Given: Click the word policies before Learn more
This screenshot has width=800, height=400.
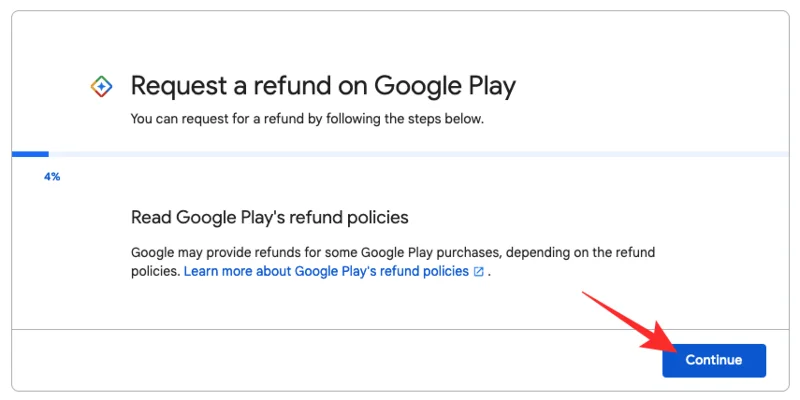Looking at the screenshot, I should (x=155, y=272).
